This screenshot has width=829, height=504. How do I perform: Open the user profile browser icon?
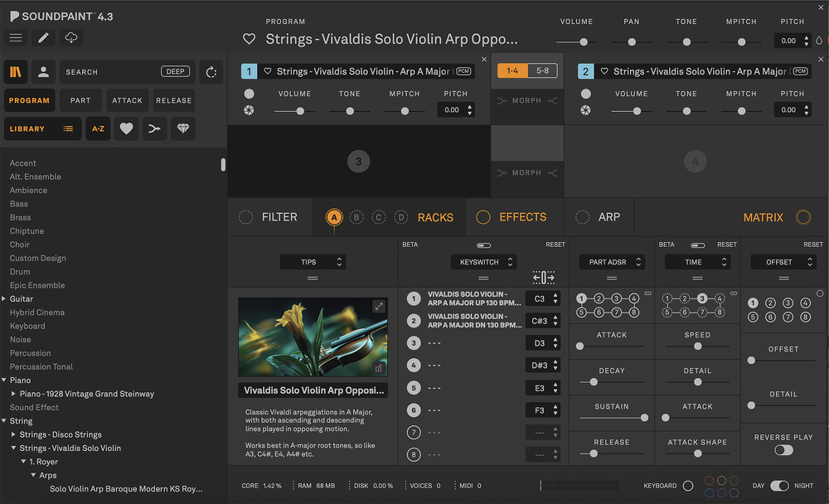pyautogui.click(x=43, y=72)
